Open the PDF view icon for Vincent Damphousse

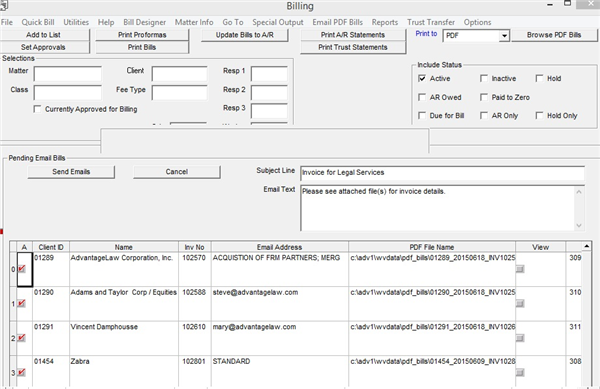520,338
